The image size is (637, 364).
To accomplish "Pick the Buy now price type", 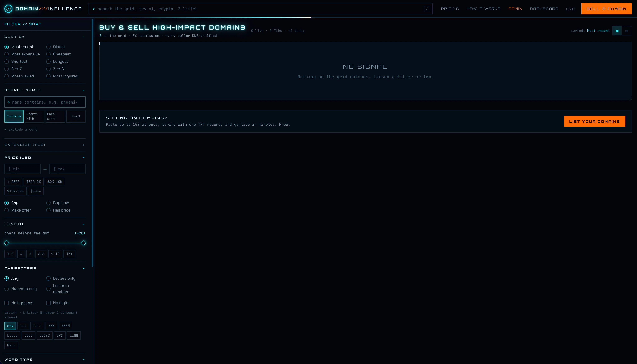I will (57, 203).
